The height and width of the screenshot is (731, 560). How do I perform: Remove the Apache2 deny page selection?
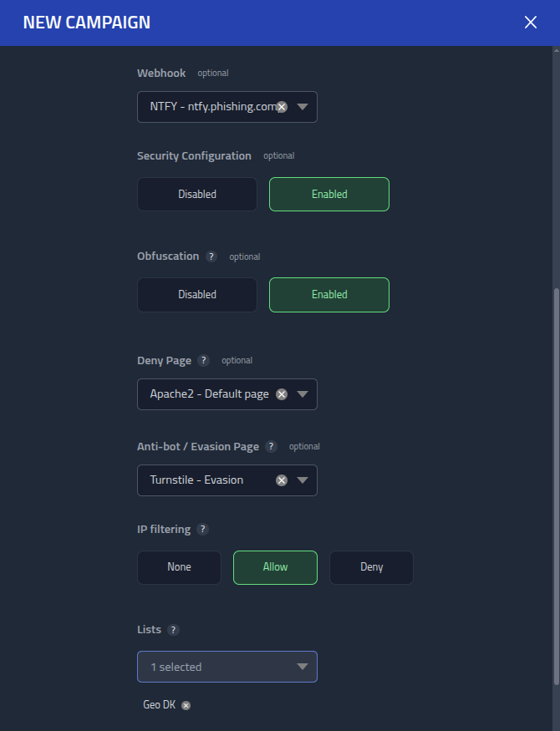(282, 393)
